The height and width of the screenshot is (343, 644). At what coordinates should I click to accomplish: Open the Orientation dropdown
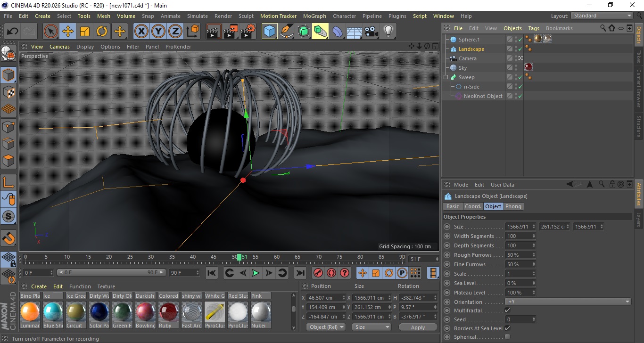click(x=568, y=302)
